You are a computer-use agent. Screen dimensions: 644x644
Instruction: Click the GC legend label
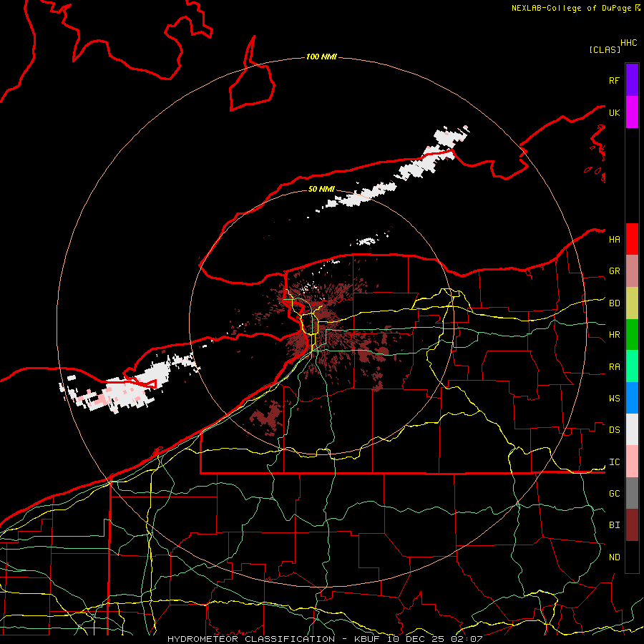pyautogui.click(x=615, y=493)
